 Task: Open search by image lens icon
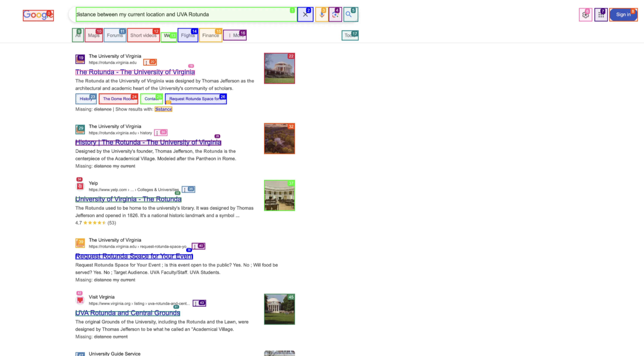click(x=335, y=14)
